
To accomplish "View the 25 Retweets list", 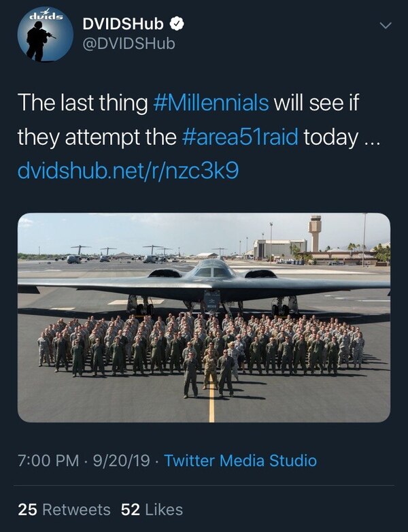I will coord(64,509).
